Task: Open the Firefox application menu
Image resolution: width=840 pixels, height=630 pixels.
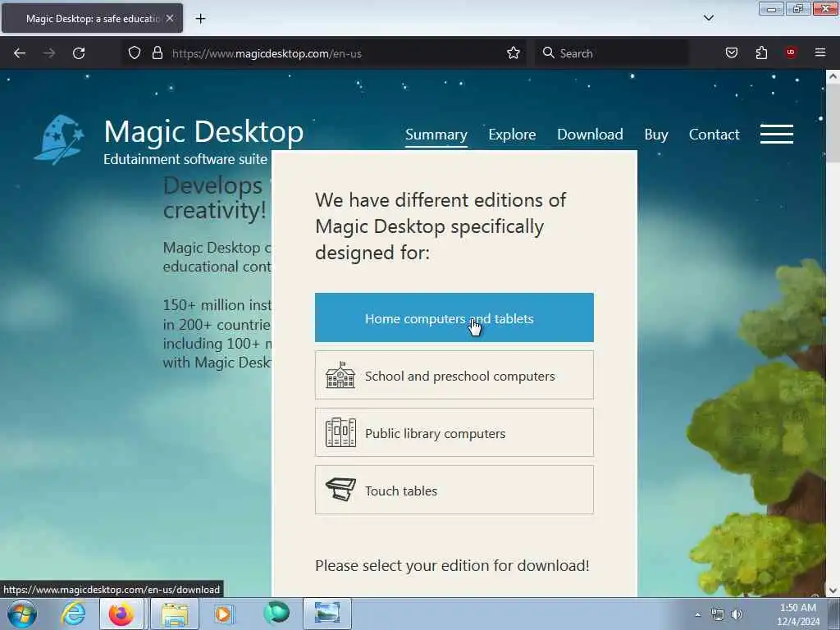Action: (820, 52)
